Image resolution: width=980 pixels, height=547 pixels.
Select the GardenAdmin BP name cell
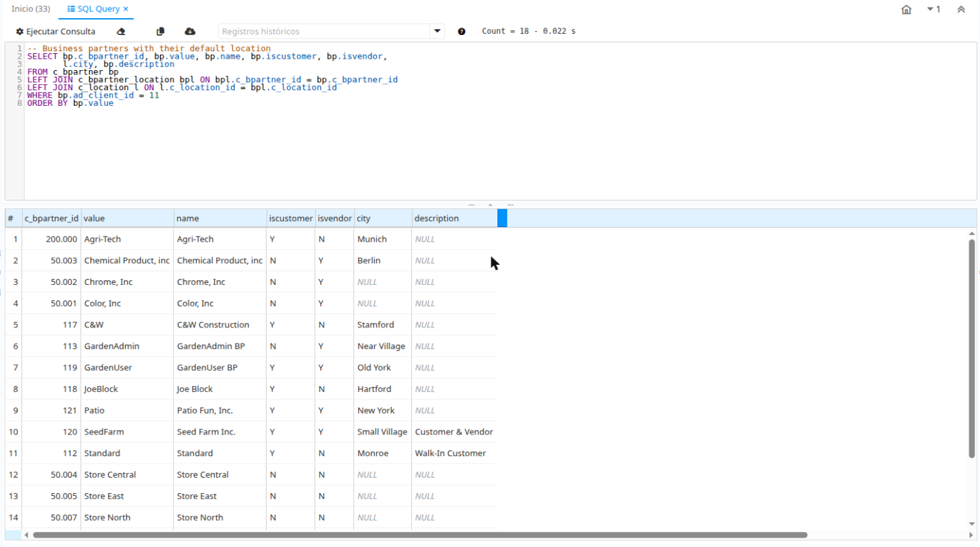(x=221, y=346)
